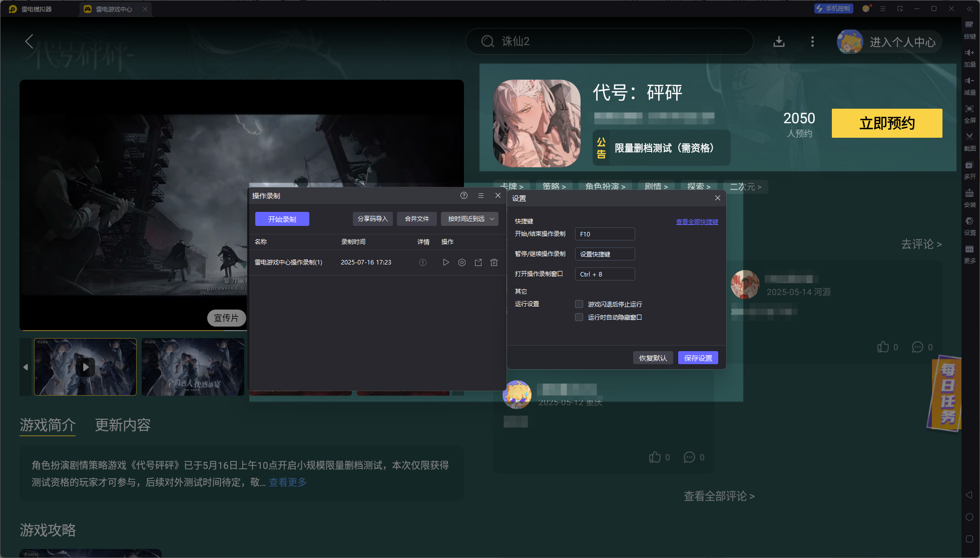View details info icon for the recording
Screen dimensions: 980x558
[x=423, y=262]
